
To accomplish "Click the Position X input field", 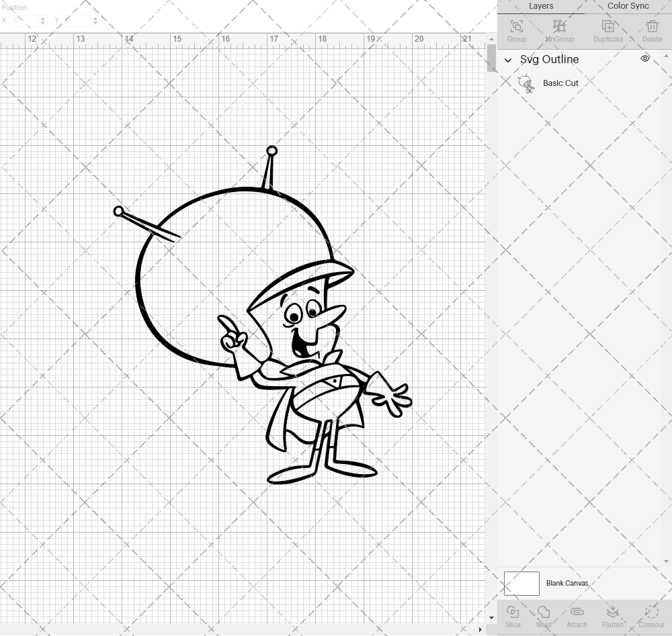I will pyautogui.click(x=25, y=21).
